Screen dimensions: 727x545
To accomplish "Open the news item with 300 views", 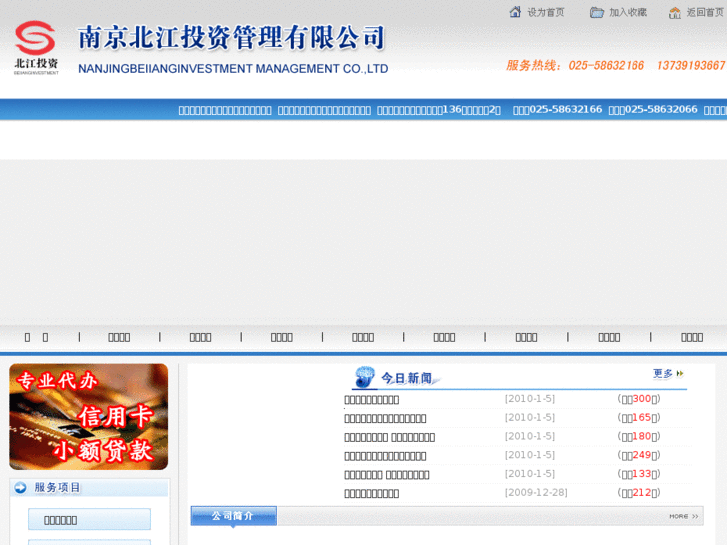I will 371,399.
